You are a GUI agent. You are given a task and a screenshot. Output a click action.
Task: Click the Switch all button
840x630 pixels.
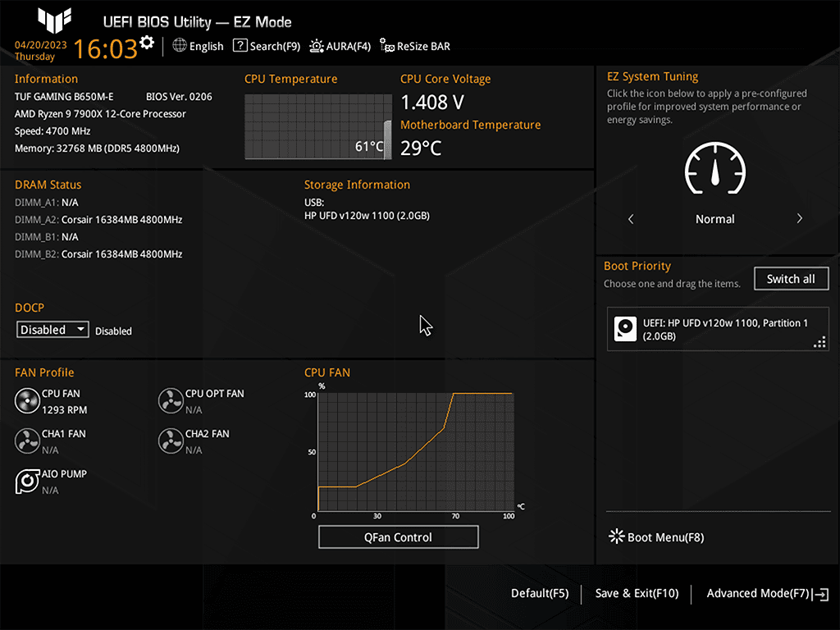791,279
